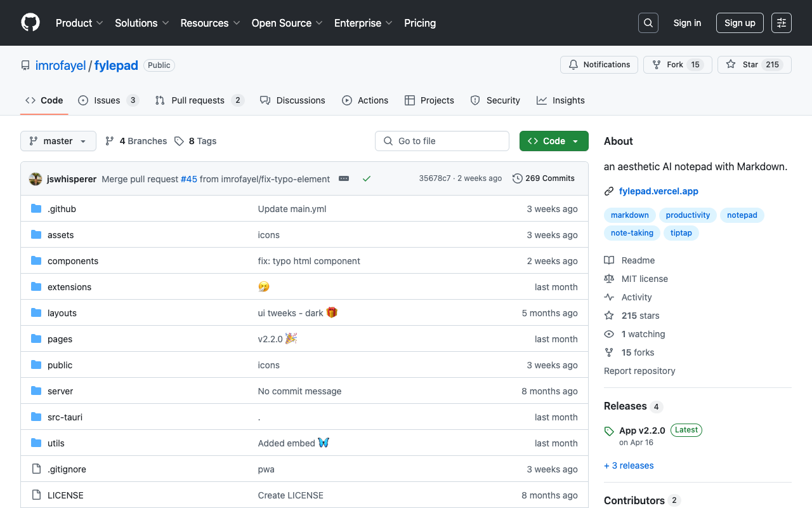Open the master branch dropdown

[x=58, y=141]
